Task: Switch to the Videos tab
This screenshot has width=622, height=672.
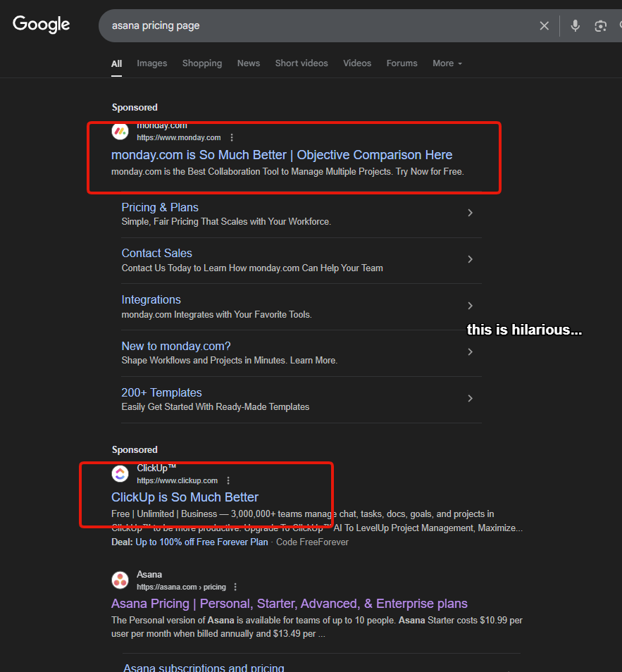Action: click(356, 63)
